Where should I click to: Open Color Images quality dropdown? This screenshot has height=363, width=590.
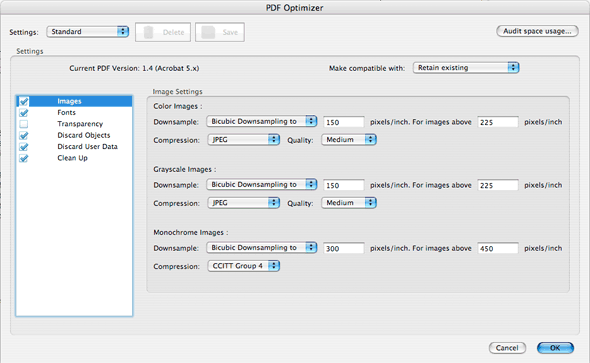[349, 140]
